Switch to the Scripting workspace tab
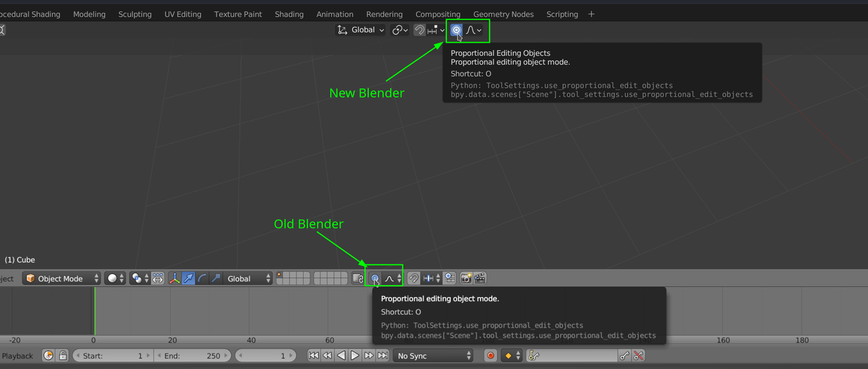 coord(562,14)
